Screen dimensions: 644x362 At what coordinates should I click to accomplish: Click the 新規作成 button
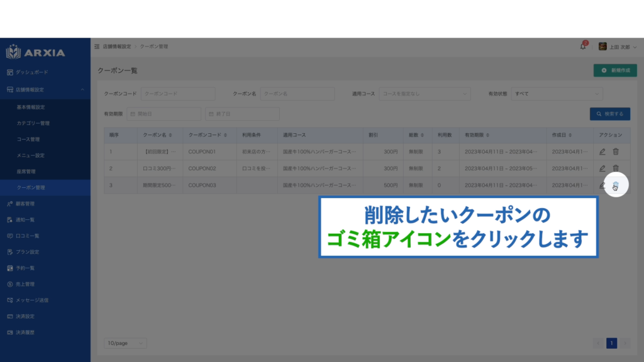pyautogui.click(x=615, y=70)
